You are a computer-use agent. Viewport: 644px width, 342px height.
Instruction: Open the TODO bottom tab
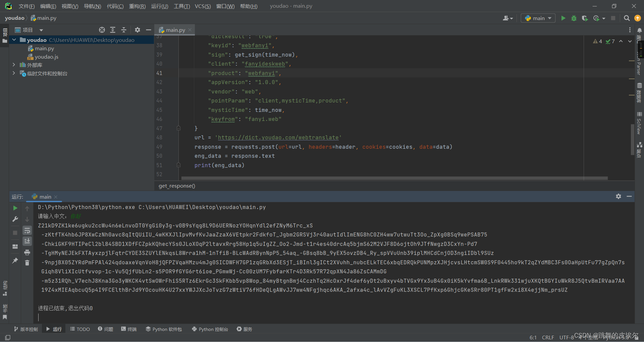(80, 329)
